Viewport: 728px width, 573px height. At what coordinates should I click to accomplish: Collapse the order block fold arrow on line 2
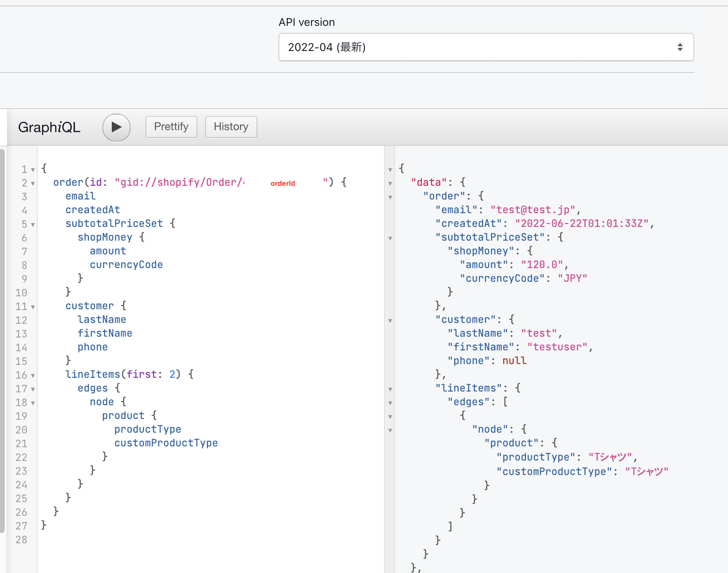click(x=33, y=183)
